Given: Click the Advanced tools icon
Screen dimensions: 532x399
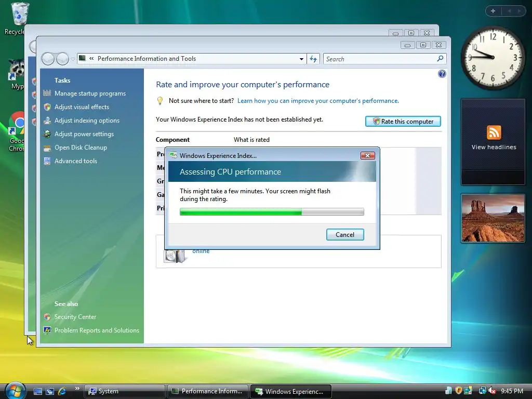Looking at the screenshot, I should pyautogui.click(x=47, y=161).
